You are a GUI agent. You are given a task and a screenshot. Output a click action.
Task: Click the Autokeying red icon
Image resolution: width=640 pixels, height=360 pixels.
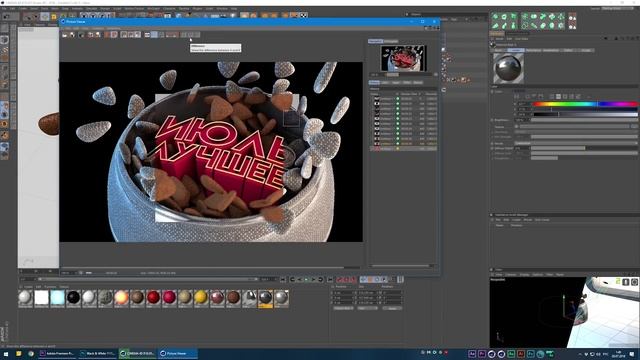(347, 280)
